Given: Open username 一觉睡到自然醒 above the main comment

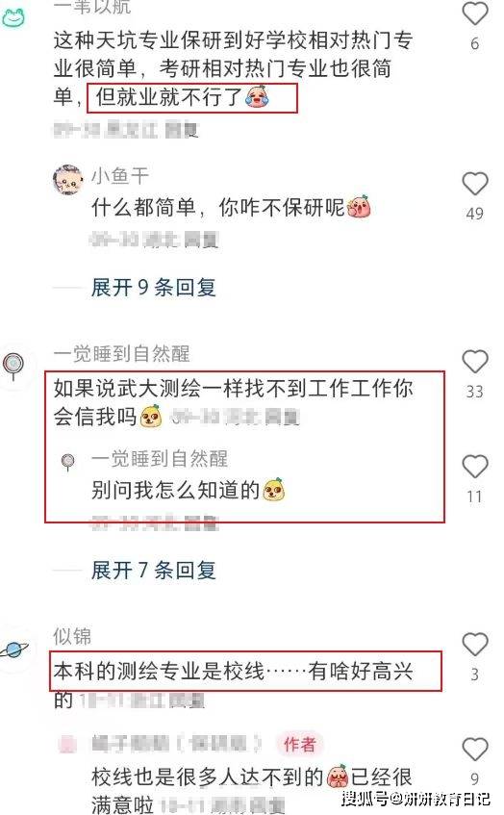Looking at the screenshot, I should click(121, 353).
